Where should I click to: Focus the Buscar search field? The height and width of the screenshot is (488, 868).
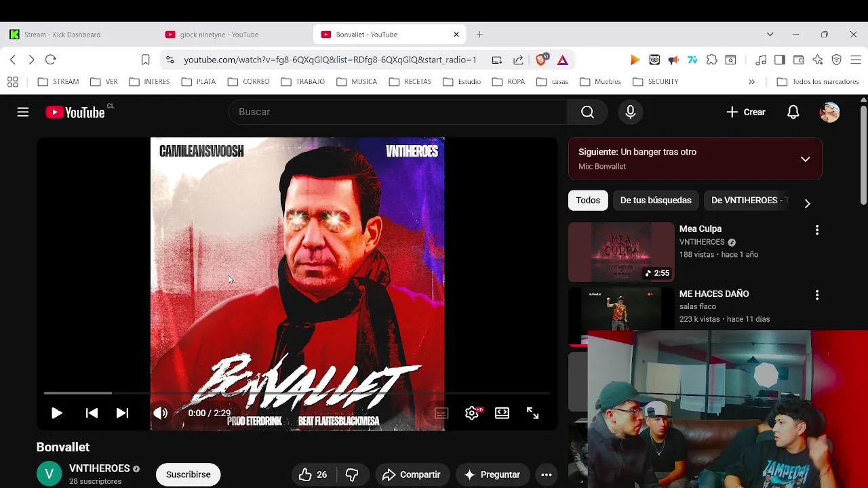click(398, 112)
